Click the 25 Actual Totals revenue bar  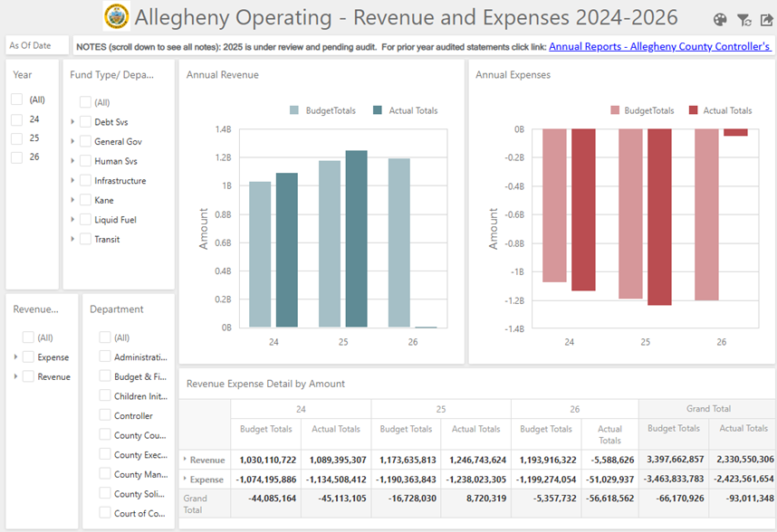pyautogui.click(x=356, y=239)
